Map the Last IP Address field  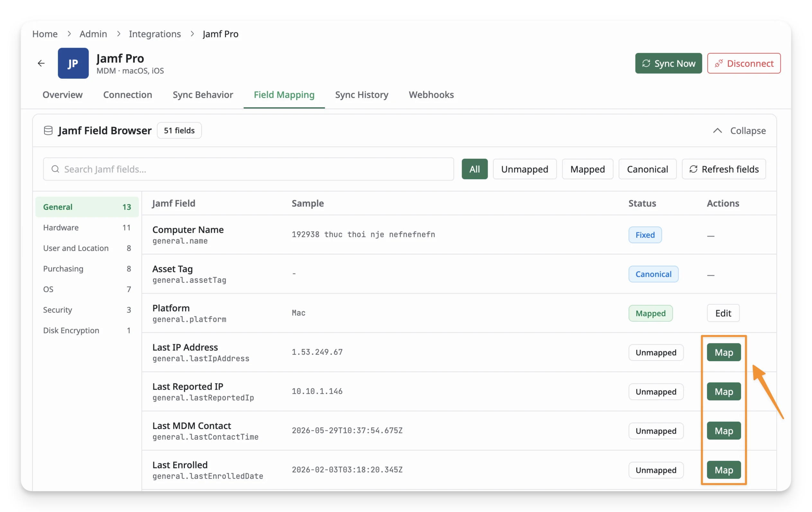coord(724,352)
